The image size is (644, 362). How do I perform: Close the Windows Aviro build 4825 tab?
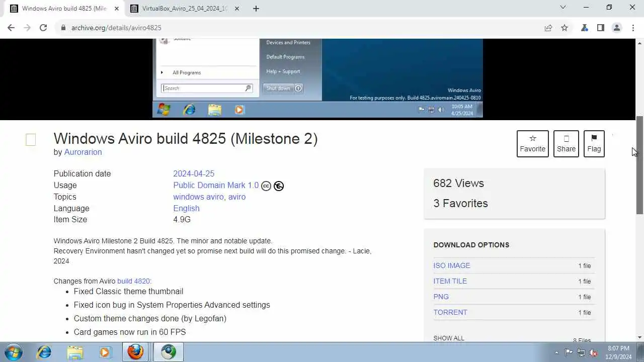(x=117, y=9)
